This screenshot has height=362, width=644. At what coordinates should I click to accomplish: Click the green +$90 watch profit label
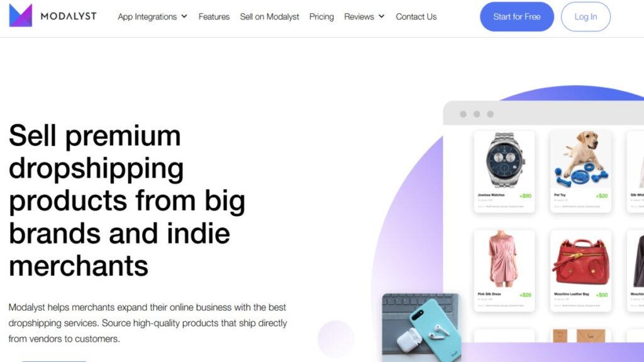pos(525,196)
